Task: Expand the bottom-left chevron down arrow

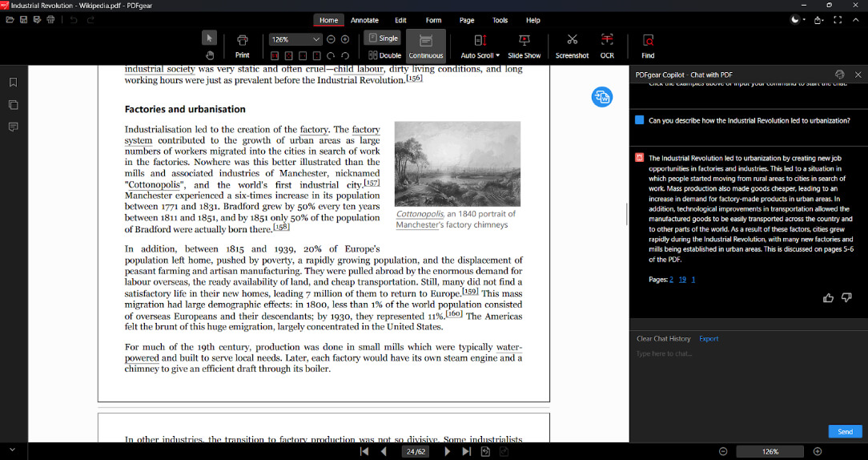Action: (12, 450)
